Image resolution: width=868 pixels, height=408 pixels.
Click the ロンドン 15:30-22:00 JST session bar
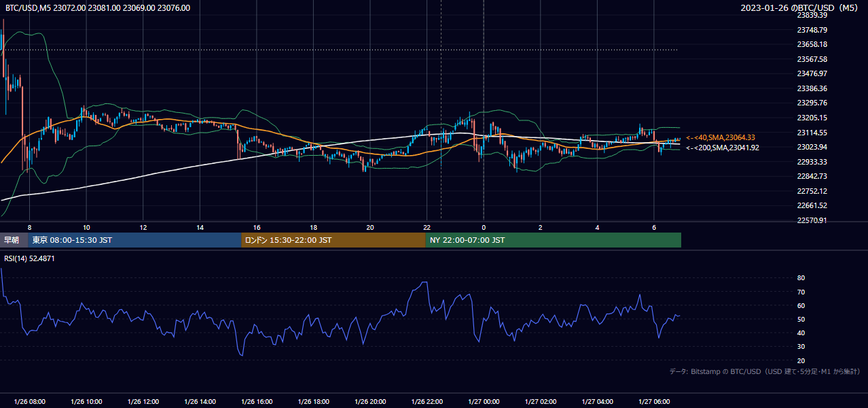click(333, 240)
